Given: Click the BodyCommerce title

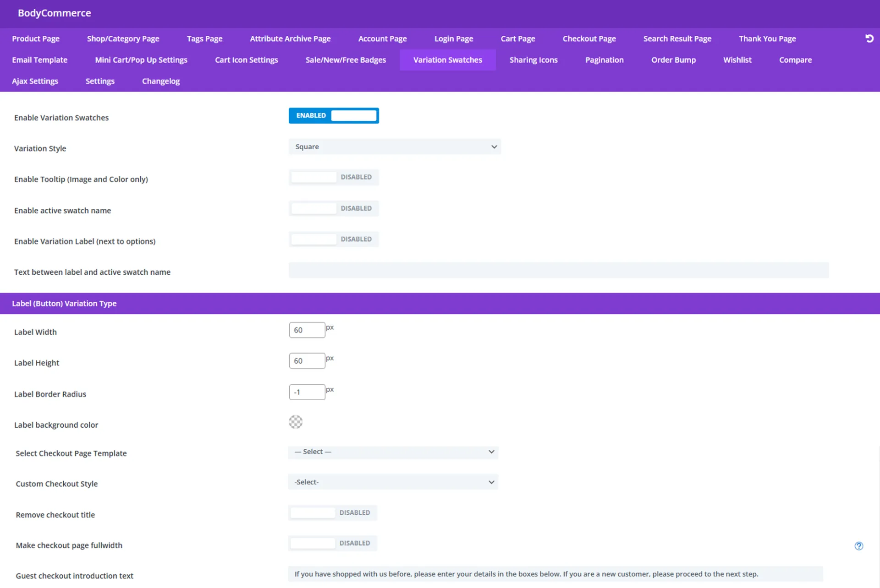Looking at the screenshot, I should pos(54,13).
